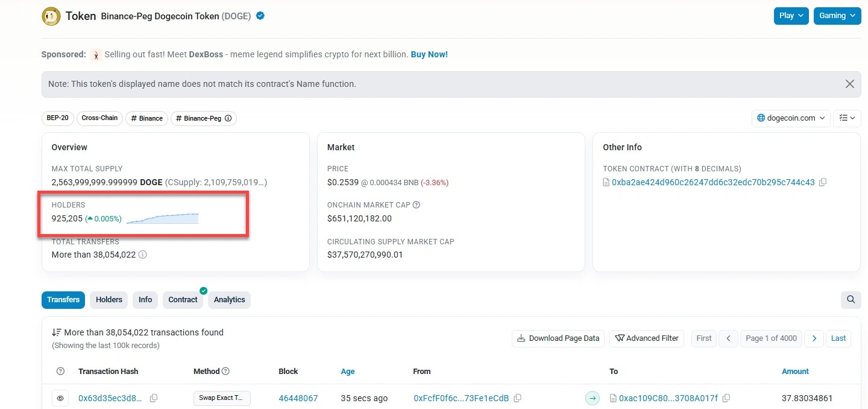Copy the To address 0xac109C80
The image size is (868, 409).
pos(726,398)
